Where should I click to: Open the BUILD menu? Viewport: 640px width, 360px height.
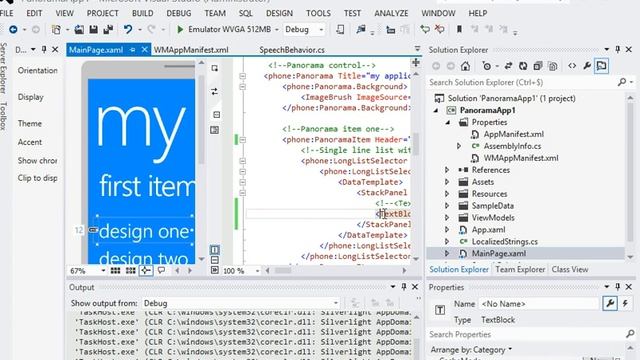[143, 13]
